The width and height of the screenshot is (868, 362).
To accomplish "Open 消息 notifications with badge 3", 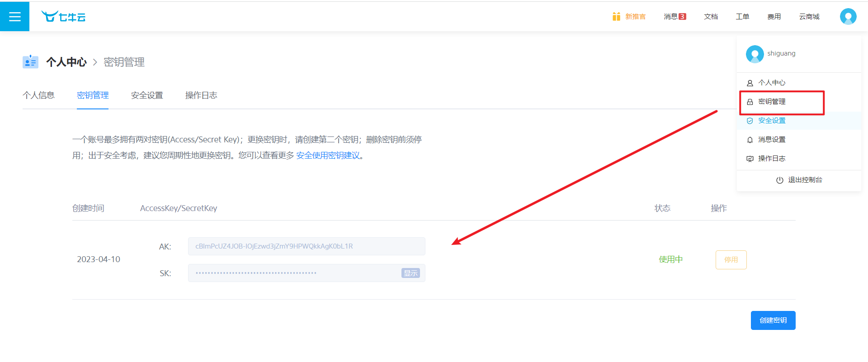I will click(x=675, y=17).
